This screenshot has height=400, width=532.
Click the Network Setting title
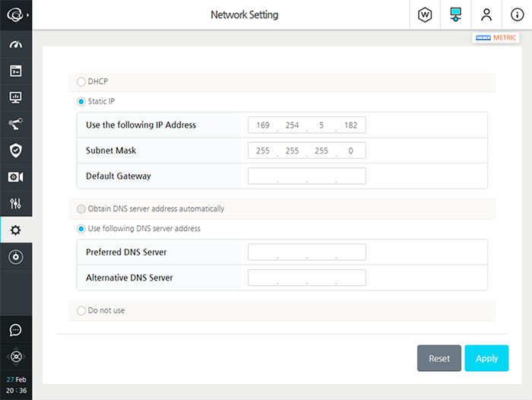click(x=244, y=15)
